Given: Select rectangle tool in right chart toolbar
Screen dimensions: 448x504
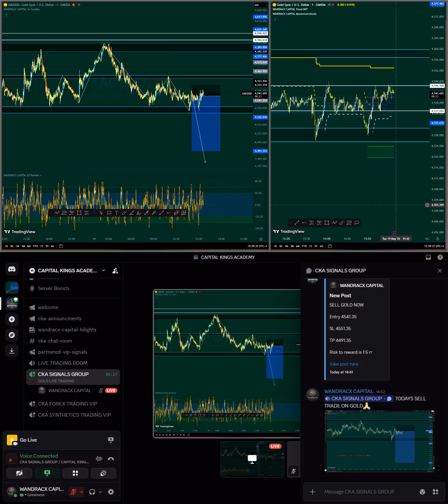Looking at the screenshot, I should tap(327, 223).
